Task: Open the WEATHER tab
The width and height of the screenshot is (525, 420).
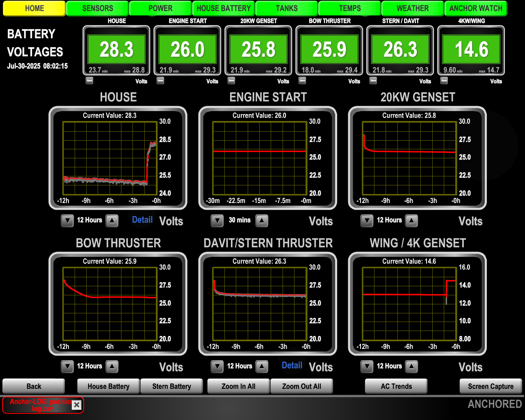Action: (x=413, y=8)
